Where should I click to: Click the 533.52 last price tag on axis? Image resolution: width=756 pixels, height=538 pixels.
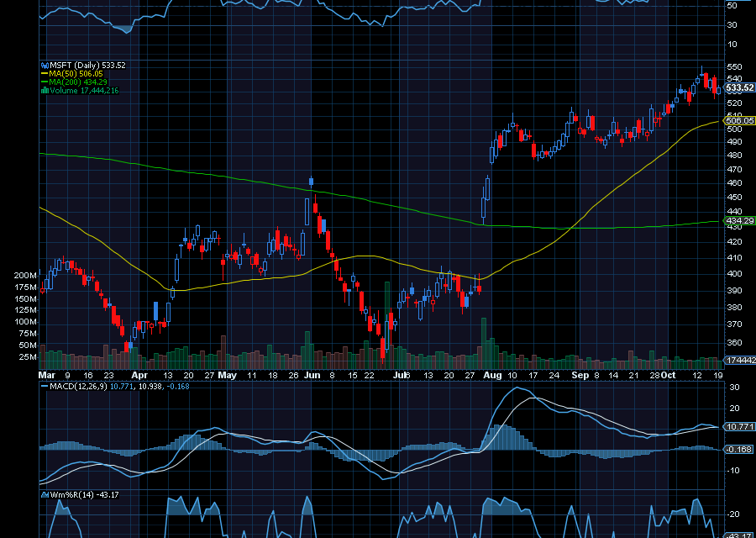pos(740,87)
